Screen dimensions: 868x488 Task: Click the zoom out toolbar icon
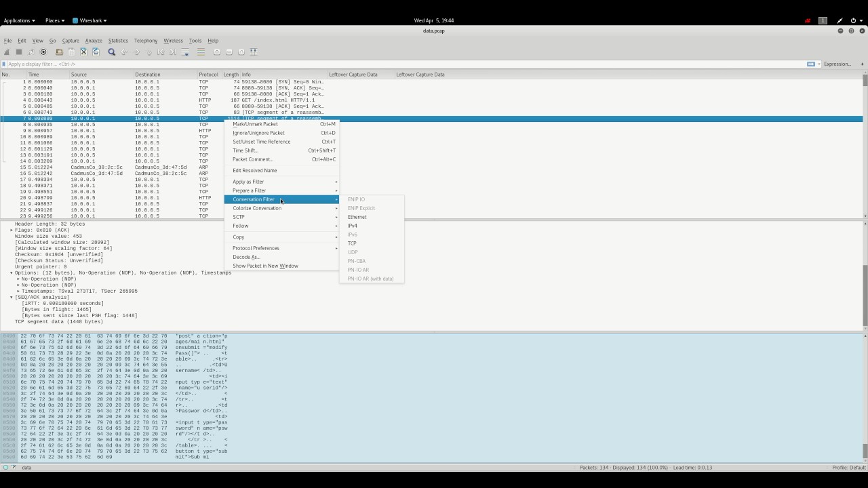click(x=229, y=52)
